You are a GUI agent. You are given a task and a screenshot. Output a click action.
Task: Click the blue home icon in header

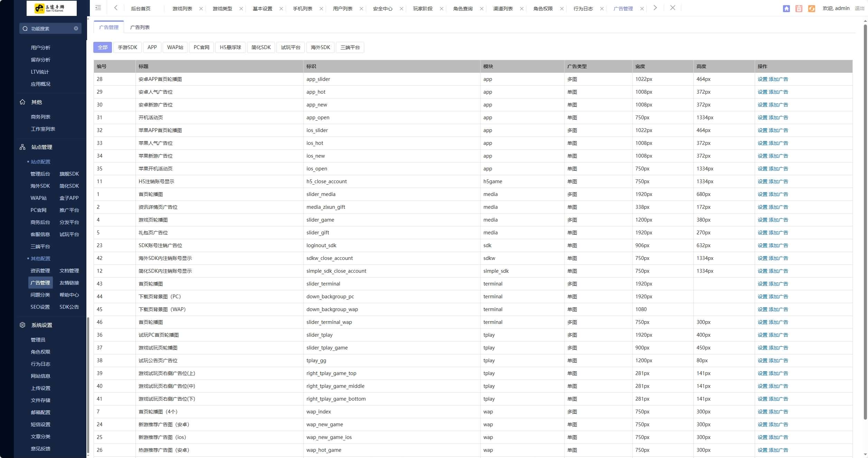[x=786, y=9]
